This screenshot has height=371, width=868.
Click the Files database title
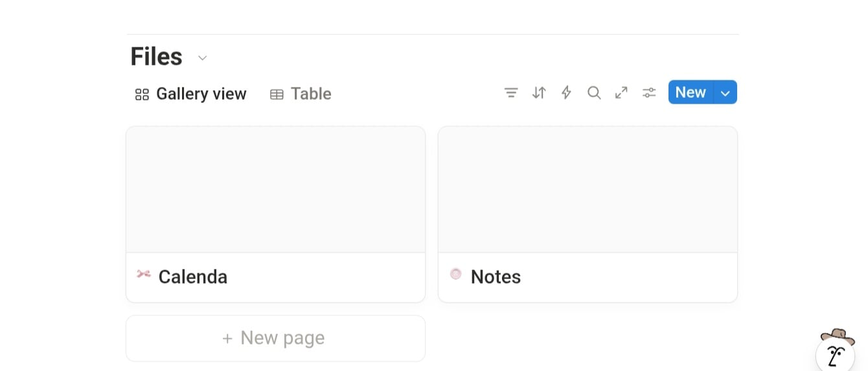157,57
